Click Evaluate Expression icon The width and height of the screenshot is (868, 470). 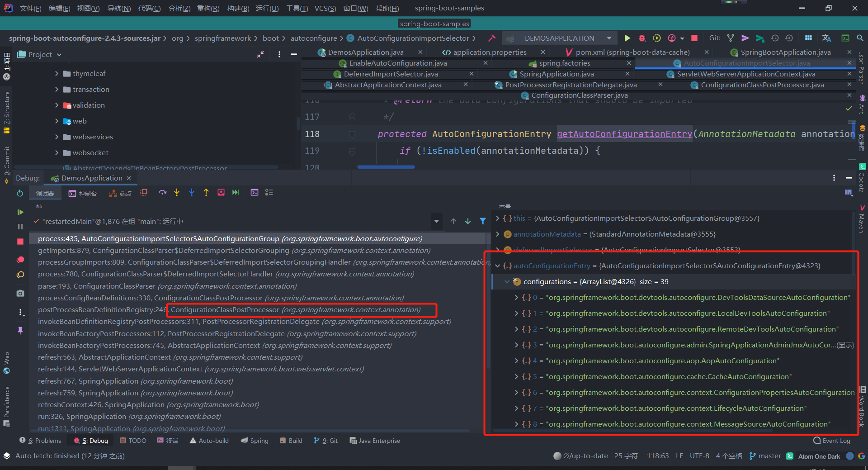pos(255,193)
